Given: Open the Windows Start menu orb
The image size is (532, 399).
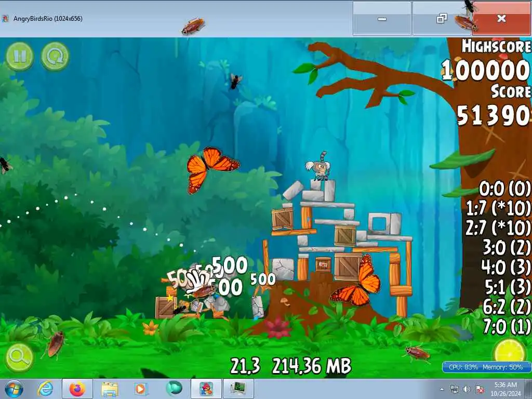Looking at the screenshot, I should [x=14, y=389].
